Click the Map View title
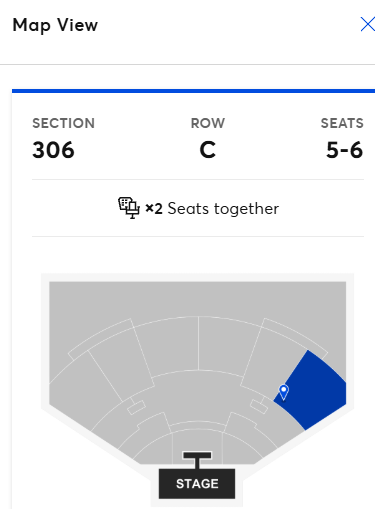This screenshot has height=509, width=375. 55,25
